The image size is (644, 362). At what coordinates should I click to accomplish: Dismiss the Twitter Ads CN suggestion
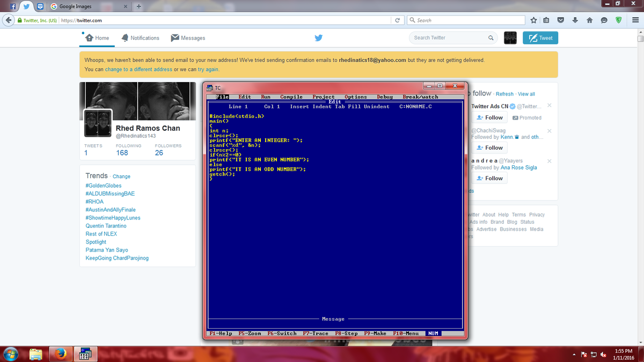pos(549,106)
